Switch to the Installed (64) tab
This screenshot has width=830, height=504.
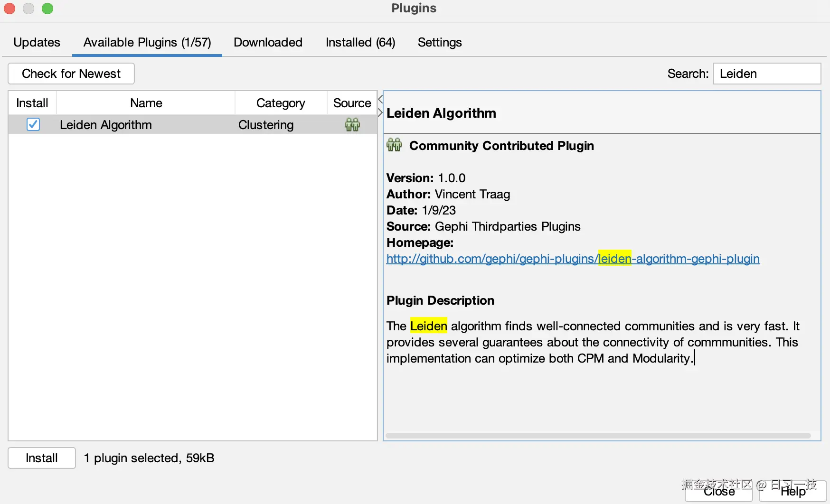coord(360,42)
